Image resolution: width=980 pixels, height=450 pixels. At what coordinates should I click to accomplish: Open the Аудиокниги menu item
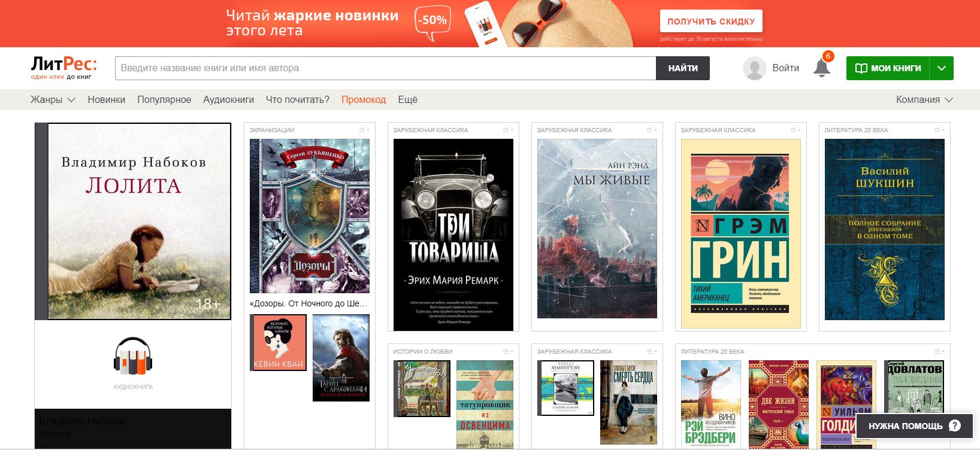pos(228,99)
